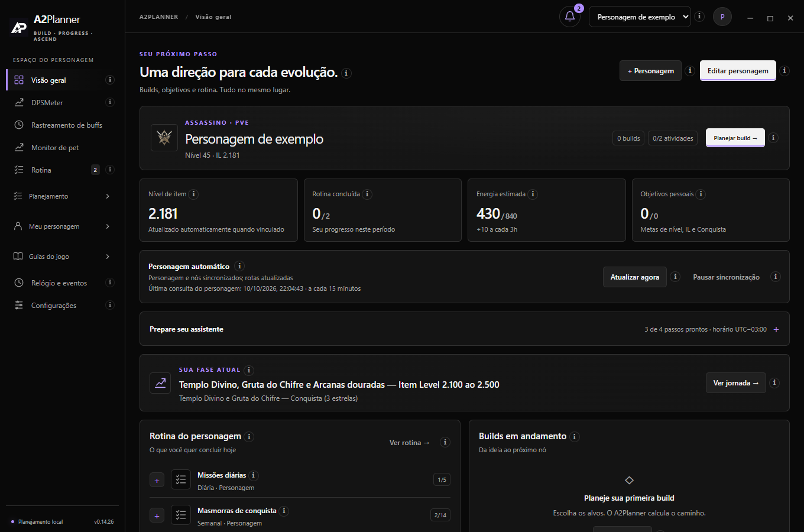804x532 pixels.
Task: Show info for Rotina concluída
Action: pyautogui.click(x=367, y=194)
